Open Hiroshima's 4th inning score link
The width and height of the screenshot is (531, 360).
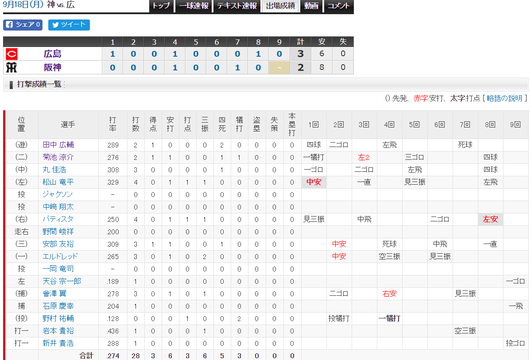[x=175, y=54]
